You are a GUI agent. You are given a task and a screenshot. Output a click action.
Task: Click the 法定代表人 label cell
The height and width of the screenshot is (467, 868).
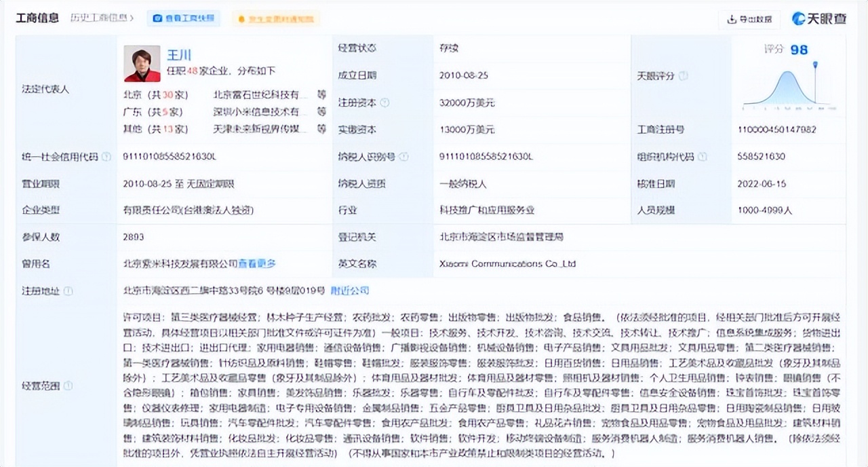(66, 89)
